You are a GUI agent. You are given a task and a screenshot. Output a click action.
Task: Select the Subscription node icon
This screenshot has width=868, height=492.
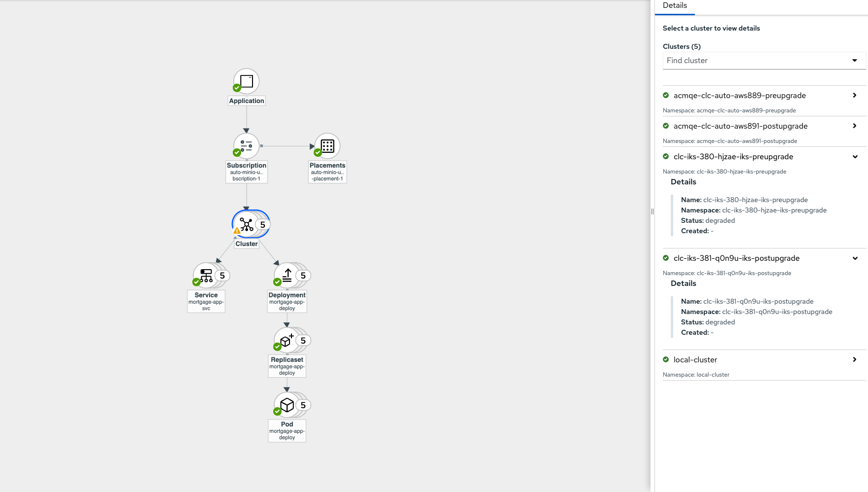(x=247, y=146)
